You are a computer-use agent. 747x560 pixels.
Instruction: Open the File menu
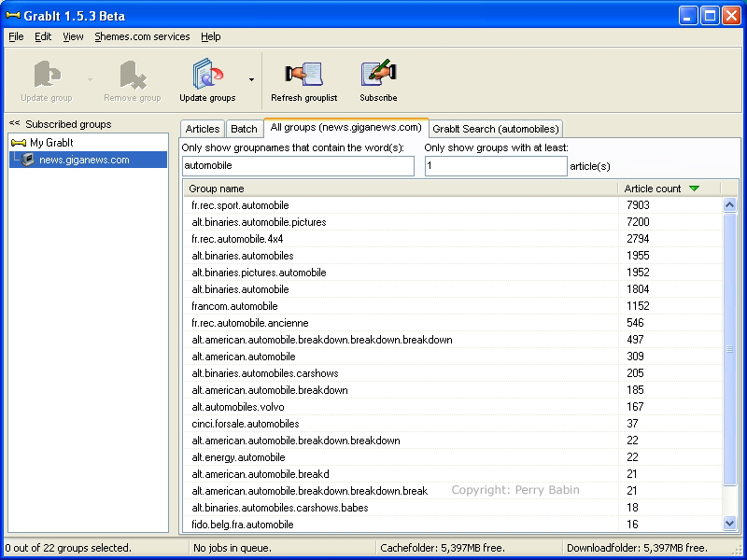pyautogui.click(x=16, y=36)
